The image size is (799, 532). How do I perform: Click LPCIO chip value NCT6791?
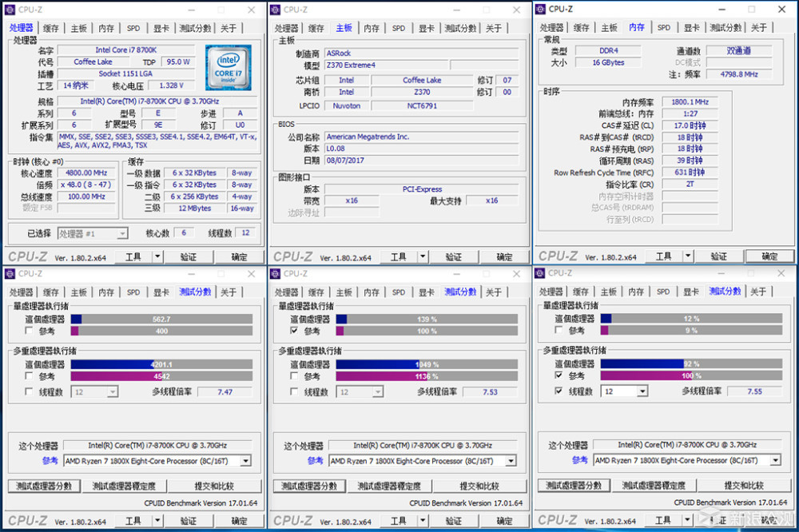pos(422,106)
